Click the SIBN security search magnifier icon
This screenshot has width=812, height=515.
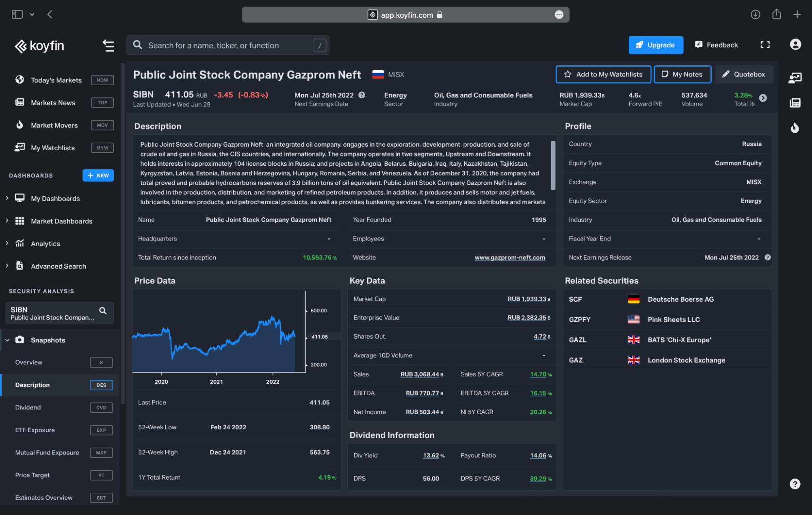pos(103,311)
